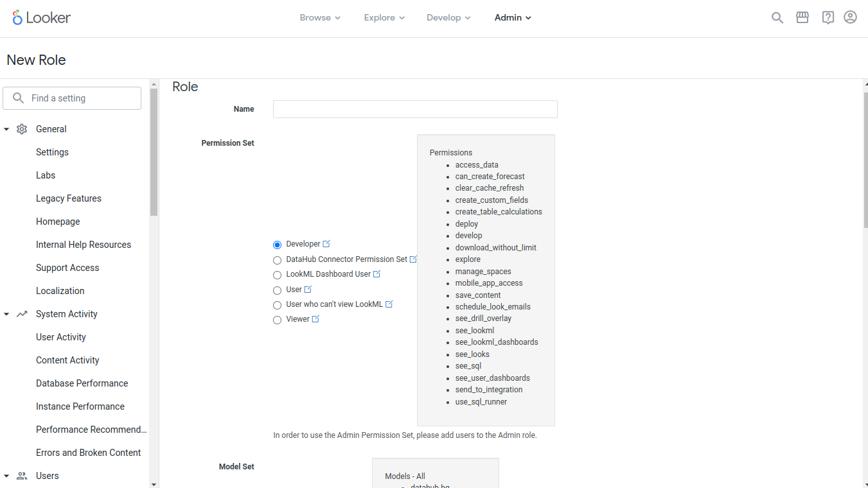868x488 pixels.
Task: Click the General gear icon in sidebar
Action: 22,129
